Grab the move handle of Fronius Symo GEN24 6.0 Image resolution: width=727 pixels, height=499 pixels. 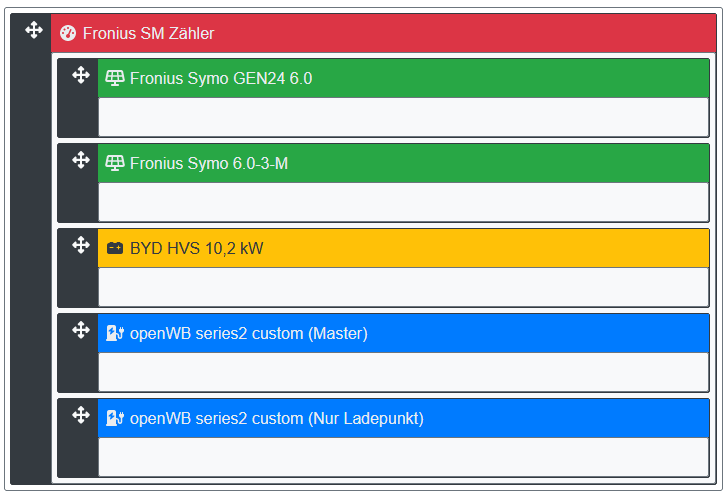(81, 75)
